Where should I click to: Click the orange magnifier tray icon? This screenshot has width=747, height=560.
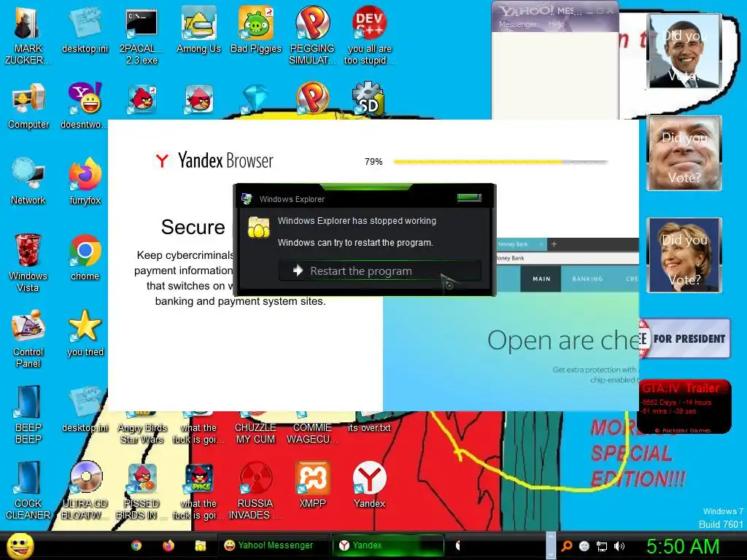pos(567,546)
